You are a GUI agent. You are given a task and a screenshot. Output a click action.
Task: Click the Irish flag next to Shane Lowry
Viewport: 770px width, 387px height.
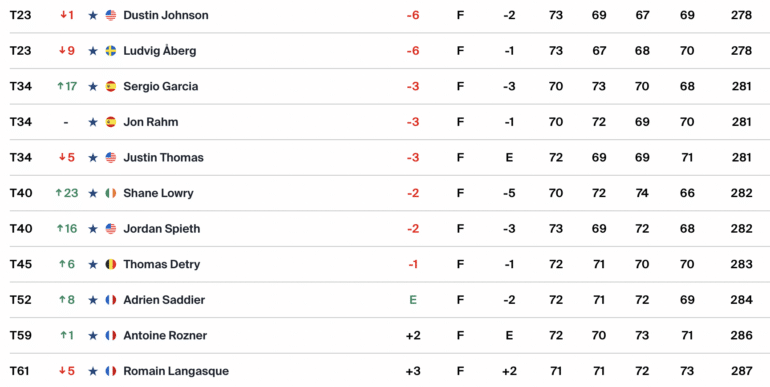click(111, 193)
